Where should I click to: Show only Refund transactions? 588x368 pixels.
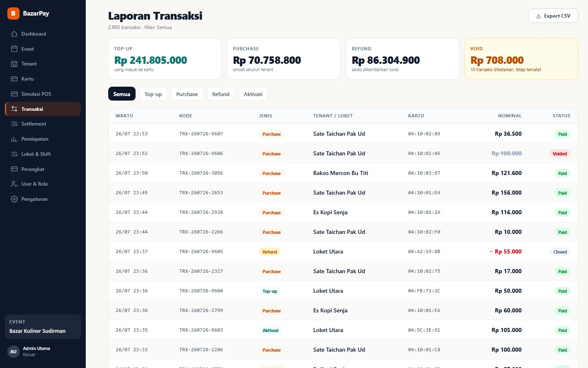(x=220, y=94)
